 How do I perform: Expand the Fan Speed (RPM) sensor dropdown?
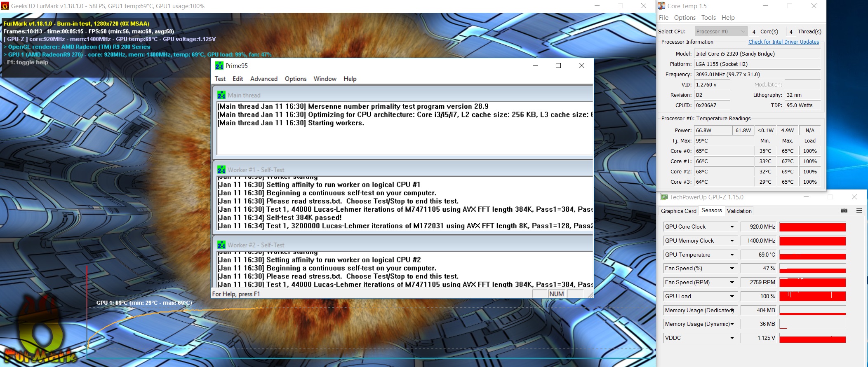pos(732,282)
